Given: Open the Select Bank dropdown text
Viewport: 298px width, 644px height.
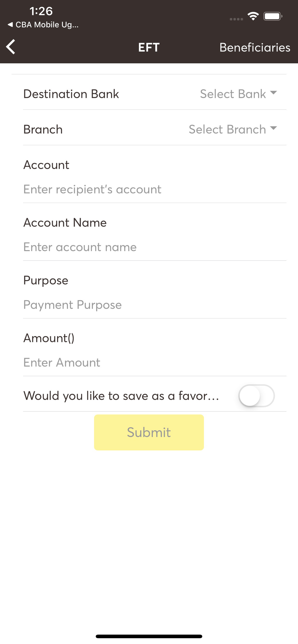Looking at the screenshot, I should [233, 94].
